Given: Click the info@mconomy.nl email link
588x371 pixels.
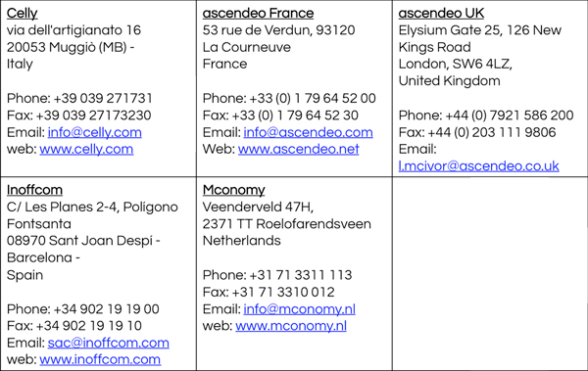Looking at the screenshot, I should 299,309.
